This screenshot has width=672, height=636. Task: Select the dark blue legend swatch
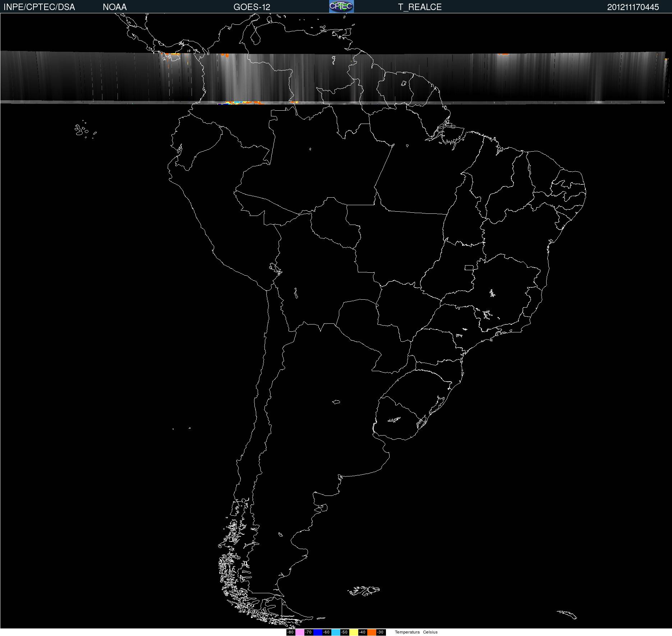pyautogui.click(x=318, y=632)
